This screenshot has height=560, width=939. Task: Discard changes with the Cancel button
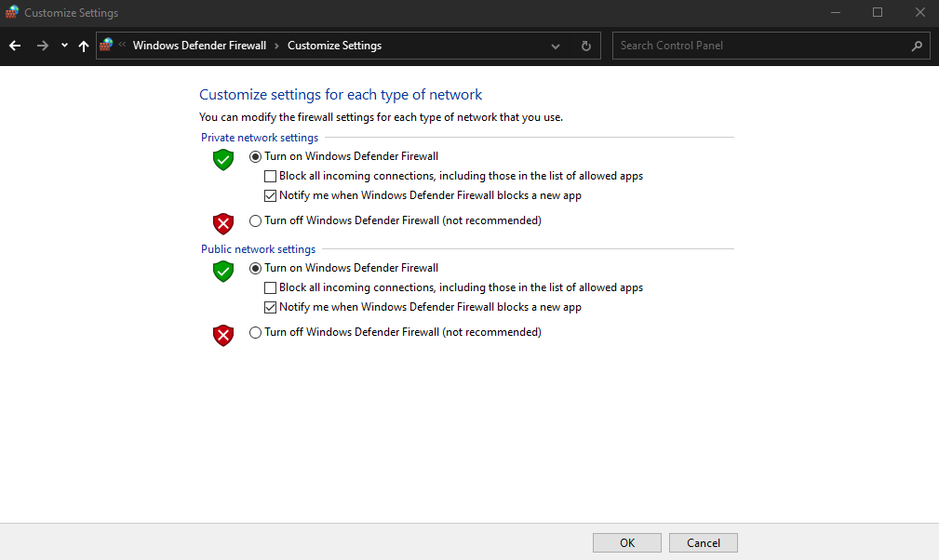[703, 542]
